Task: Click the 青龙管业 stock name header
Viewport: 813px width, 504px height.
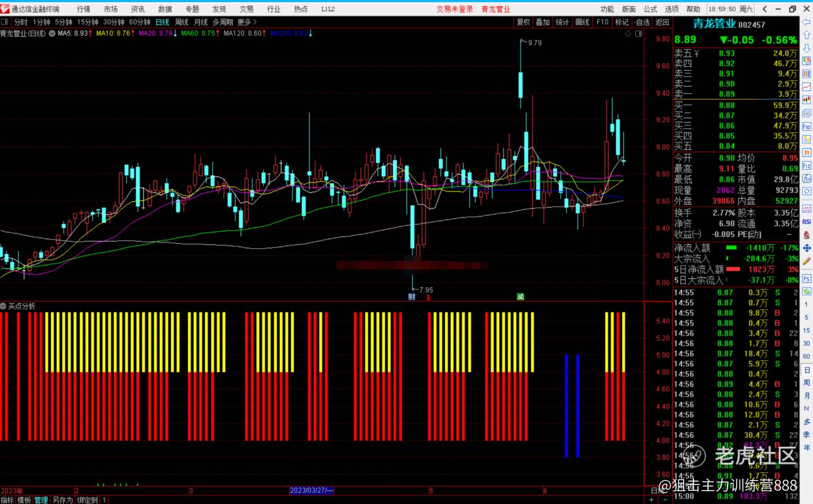Action: 714,24
